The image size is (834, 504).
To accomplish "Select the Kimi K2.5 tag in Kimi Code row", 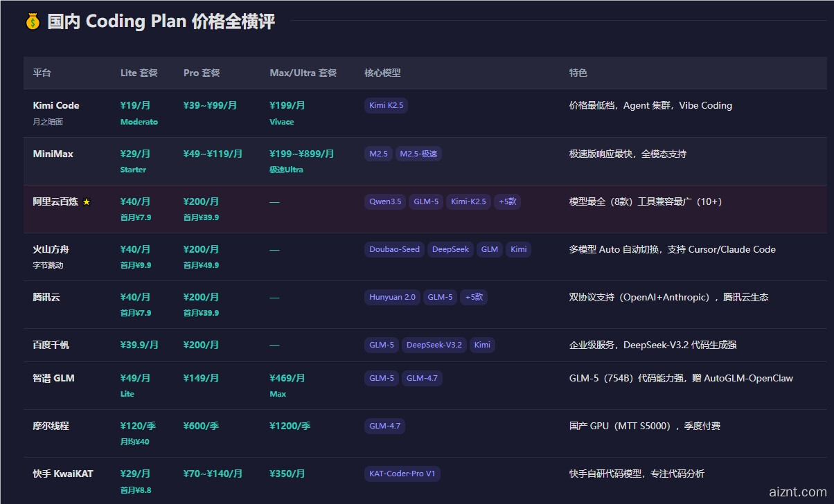I will 386,106.
